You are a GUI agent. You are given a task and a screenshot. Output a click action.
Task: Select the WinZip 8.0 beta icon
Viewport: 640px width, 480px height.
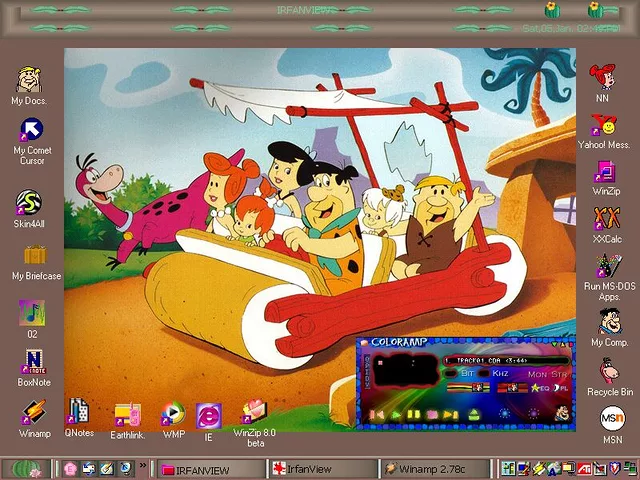[255, 423]
